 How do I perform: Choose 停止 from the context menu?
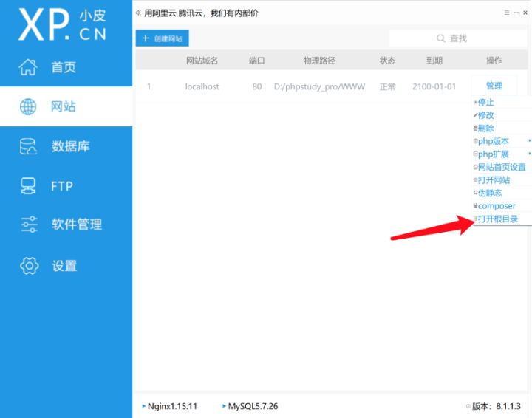(x=486, y=103)
